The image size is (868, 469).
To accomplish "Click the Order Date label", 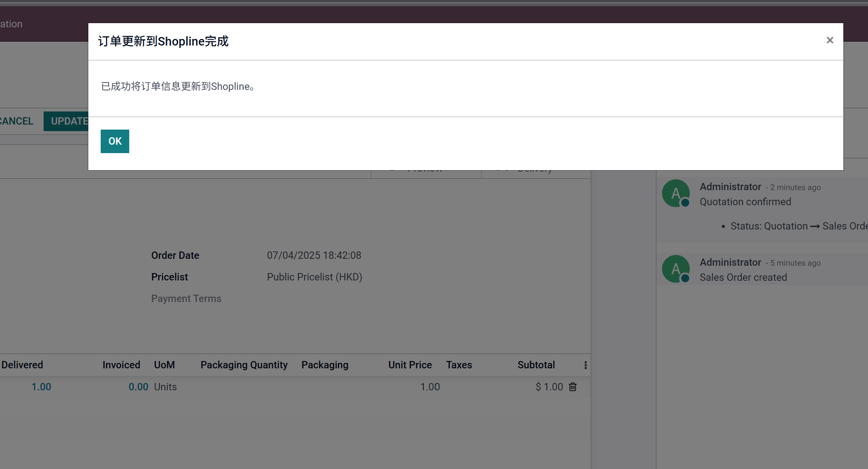I will point(175,255).
